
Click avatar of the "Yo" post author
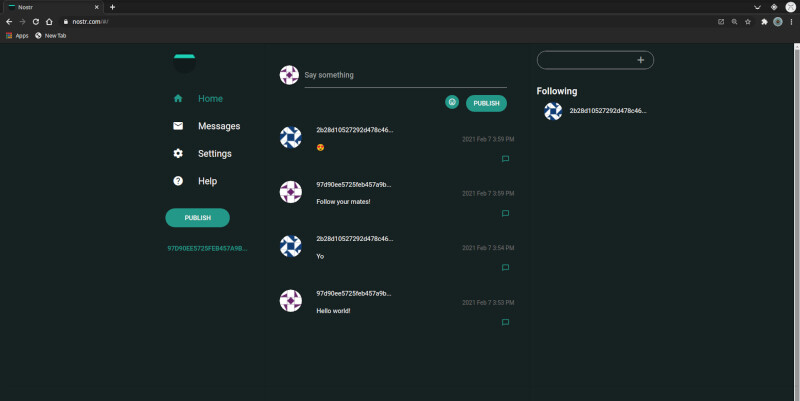291,246
